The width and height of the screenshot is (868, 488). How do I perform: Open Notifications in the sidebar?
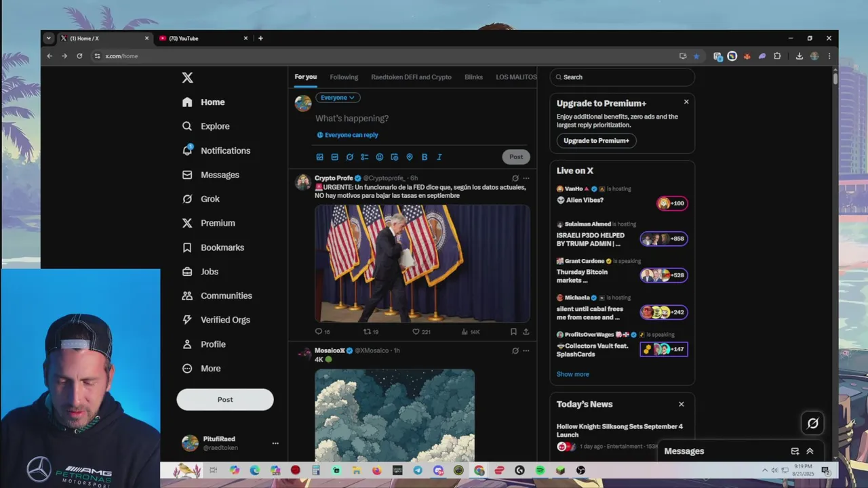(216, 150)
